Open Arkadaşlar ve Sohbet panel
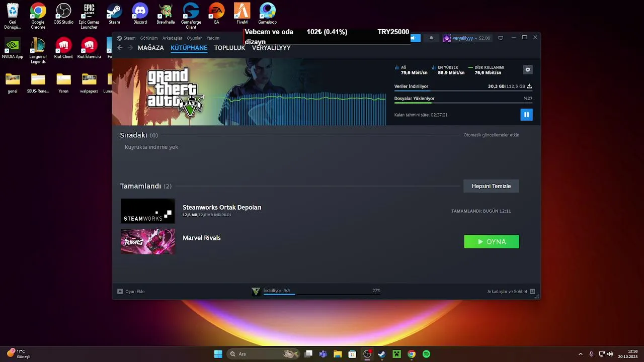Viewport: 644px width, 362px height. coord(511,292)
